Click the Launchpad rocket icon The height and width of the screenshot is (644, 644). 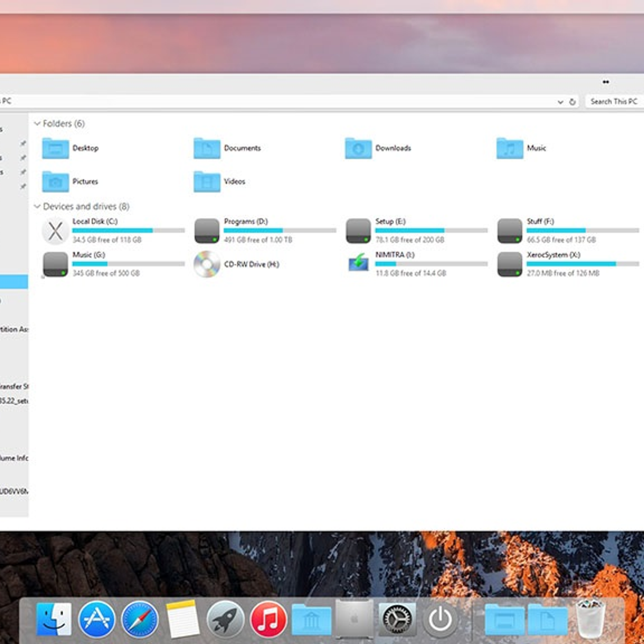(225, 619)
